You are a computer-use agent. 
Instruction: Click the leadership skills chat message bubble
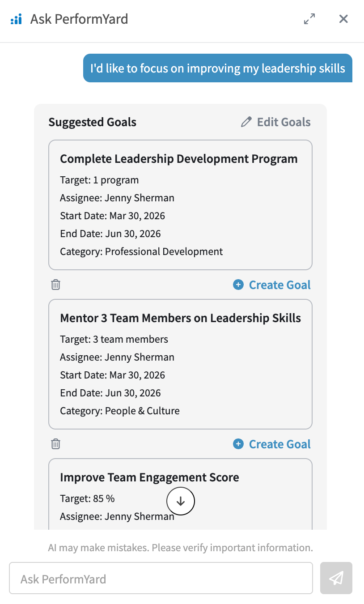[x=218, y=68]
